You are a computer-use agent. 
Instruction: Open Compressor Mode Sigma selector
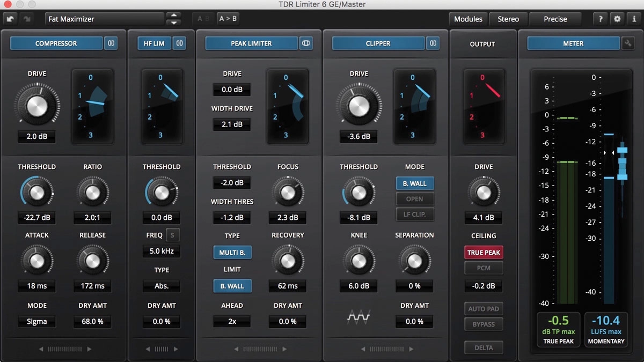[x=37, y=322]
